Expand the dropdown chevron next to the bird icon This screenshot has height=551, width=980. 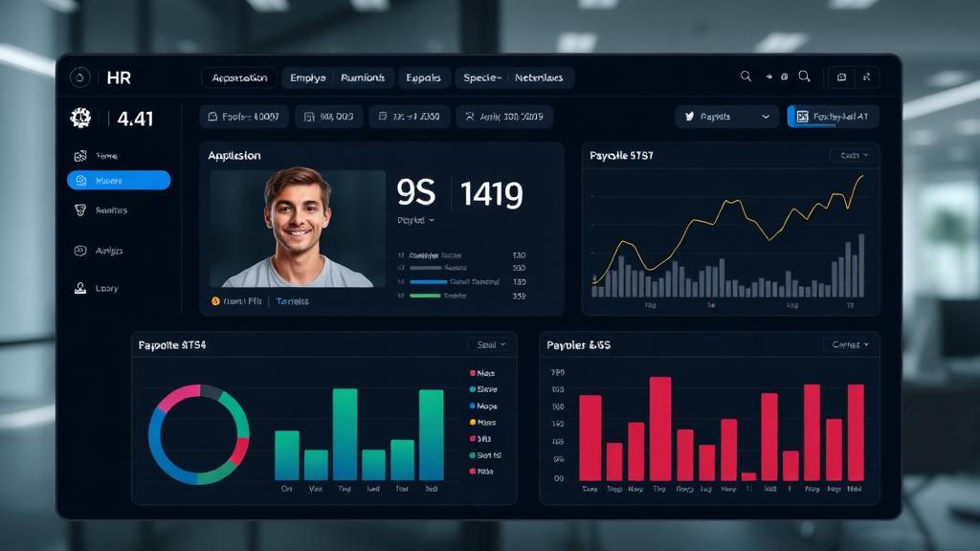click(766, 117)
